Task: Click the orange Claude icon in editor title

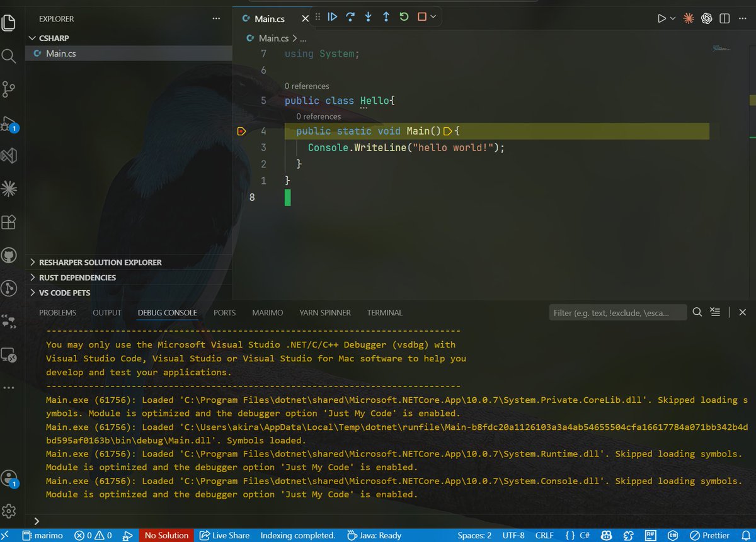Action: (x=689, y=19)
